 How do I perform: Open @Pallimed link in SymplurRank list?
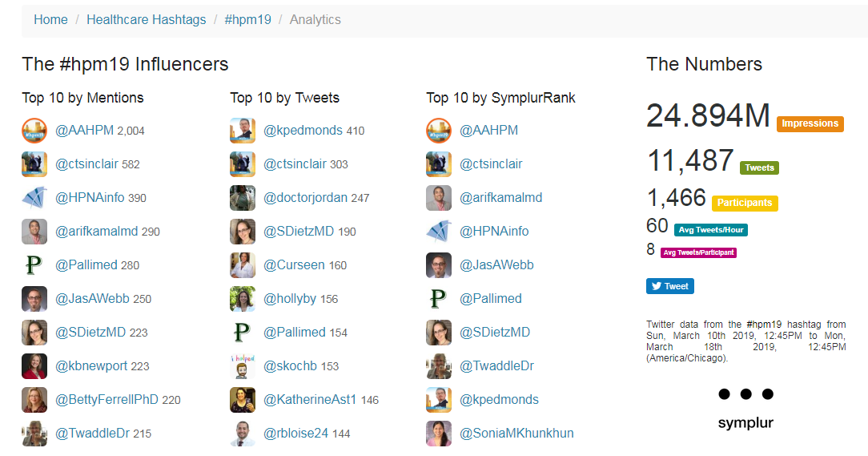(491, 299)
